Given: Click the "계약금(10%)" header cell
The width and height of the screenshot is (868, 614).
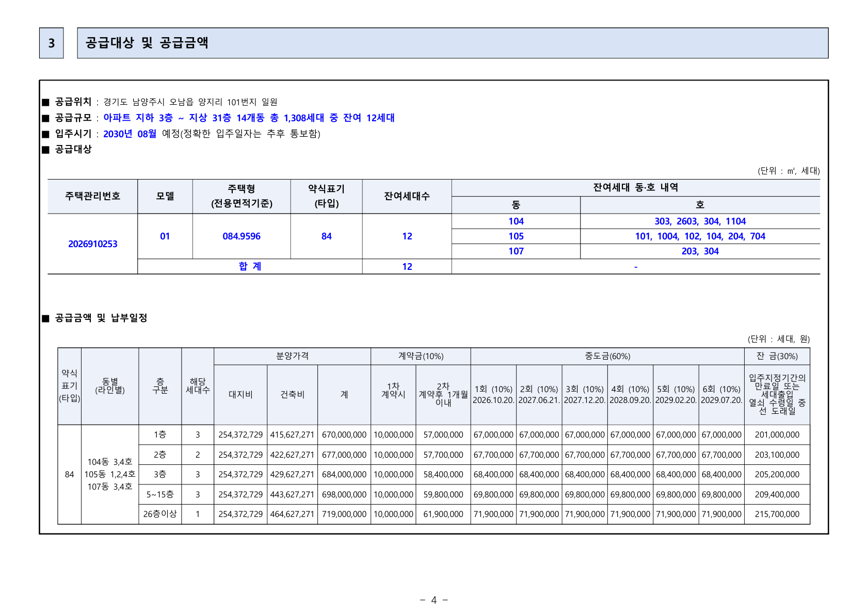Looking at the screenshot, I should pos(421,356).
